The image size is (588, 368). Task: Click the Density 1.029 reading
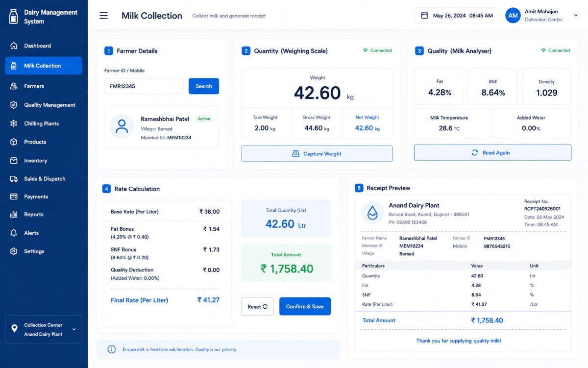coord(546,92)
